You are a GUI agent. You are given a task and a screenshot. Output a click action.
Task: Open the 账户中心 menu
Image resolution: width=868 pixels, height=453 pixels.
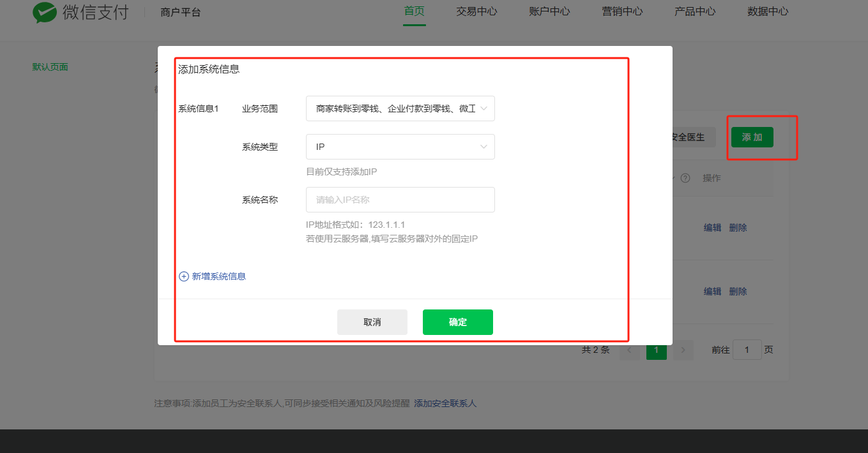tap(549, 11)
